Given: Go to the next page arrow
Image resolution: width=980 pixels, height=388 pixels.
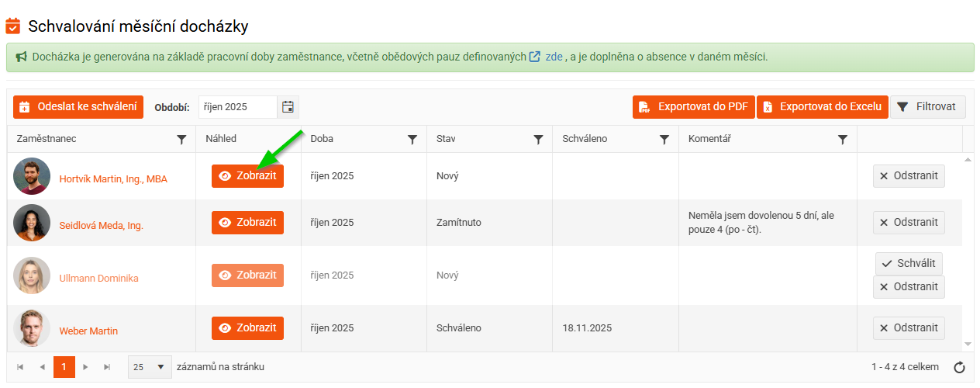Looking at the screenshot, I should tap(86, 367).
